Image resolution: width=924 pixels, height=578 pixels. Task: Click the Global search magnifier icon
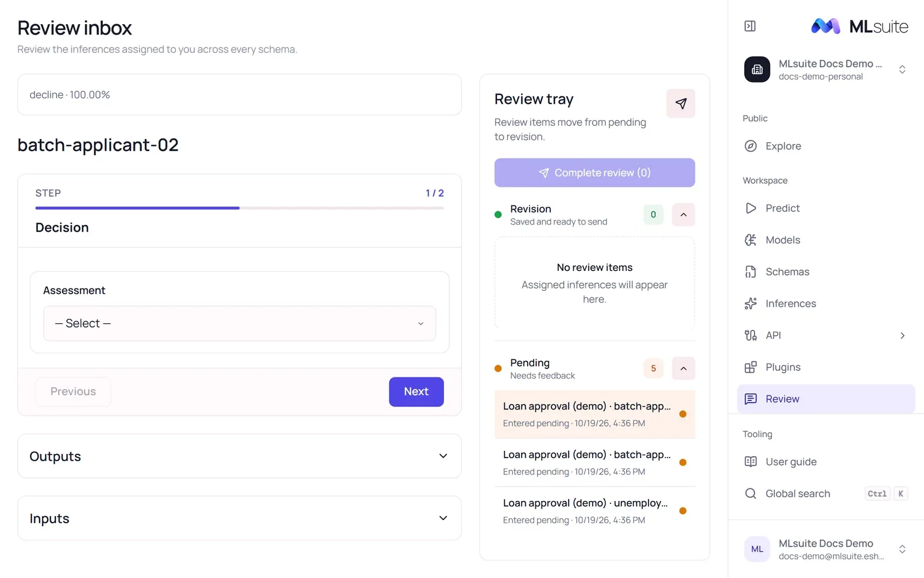tap(751, 494)
